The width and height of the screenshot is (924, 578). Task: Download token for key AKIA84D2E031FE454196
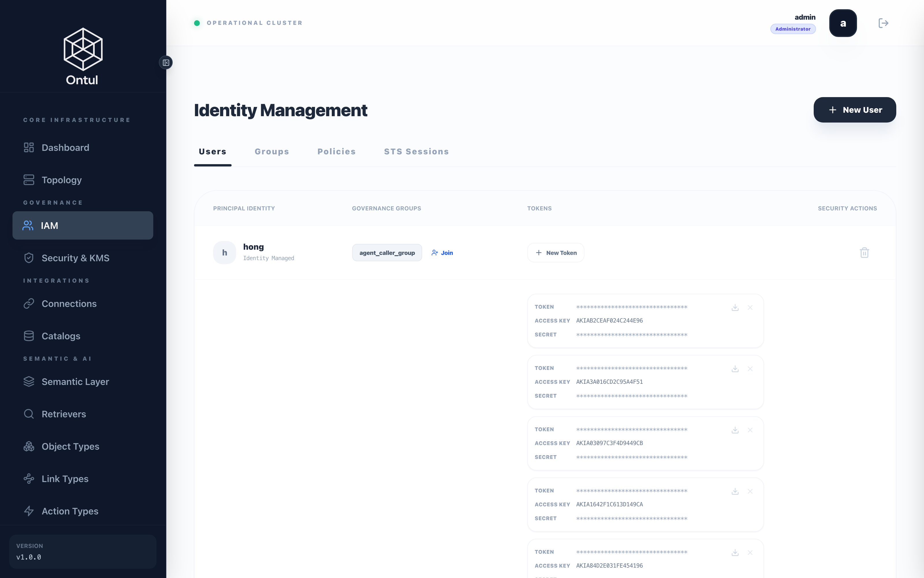pos(735,552)
